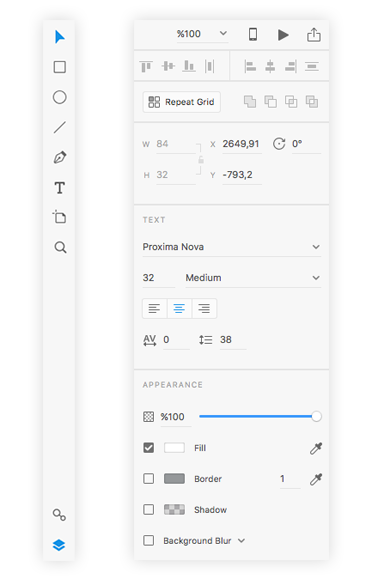Open mobile device preview
Screen dimensions: 369x587
tap(253, 34)
